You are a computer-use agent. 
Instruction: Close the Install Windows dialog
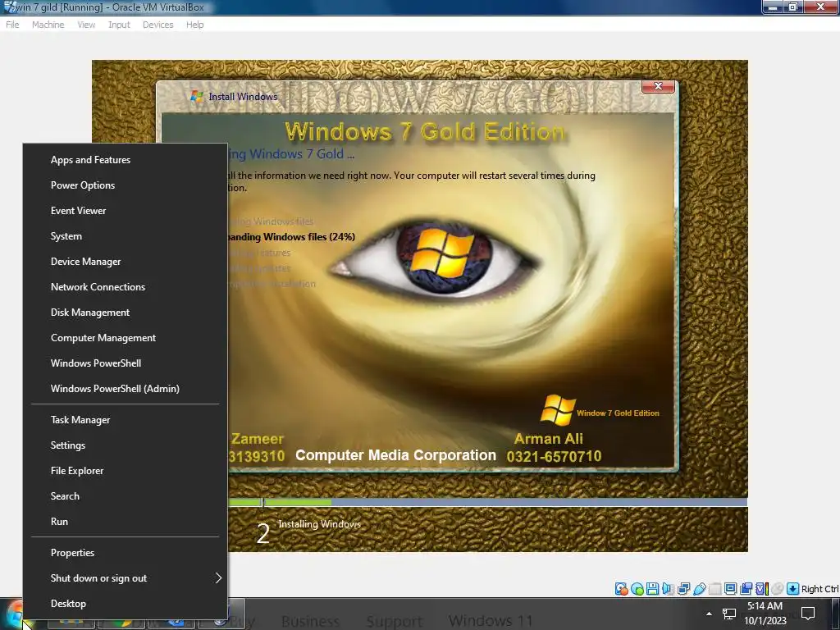pos(658,86)
